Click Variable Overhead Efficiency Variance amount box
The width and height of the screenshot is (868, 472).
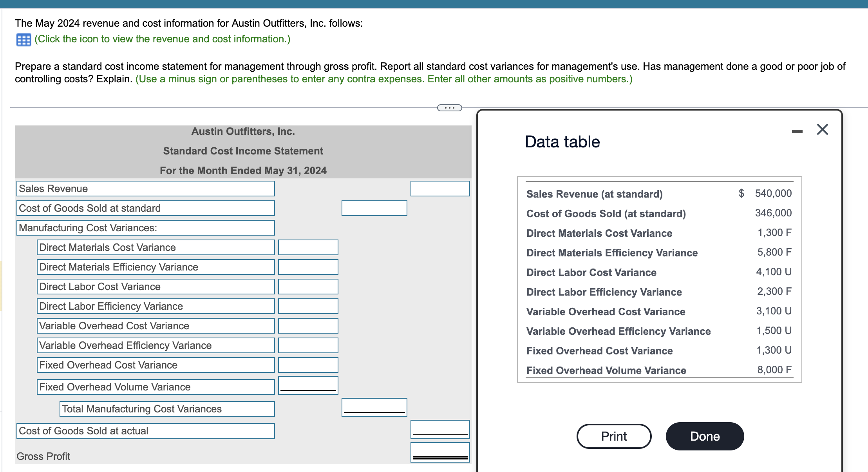click(x=308, y=345)
